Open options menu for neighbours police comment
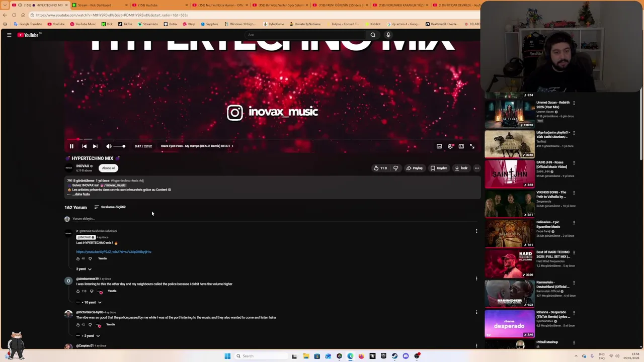Viewport: 644px width, 362px height. pos(476,279)
